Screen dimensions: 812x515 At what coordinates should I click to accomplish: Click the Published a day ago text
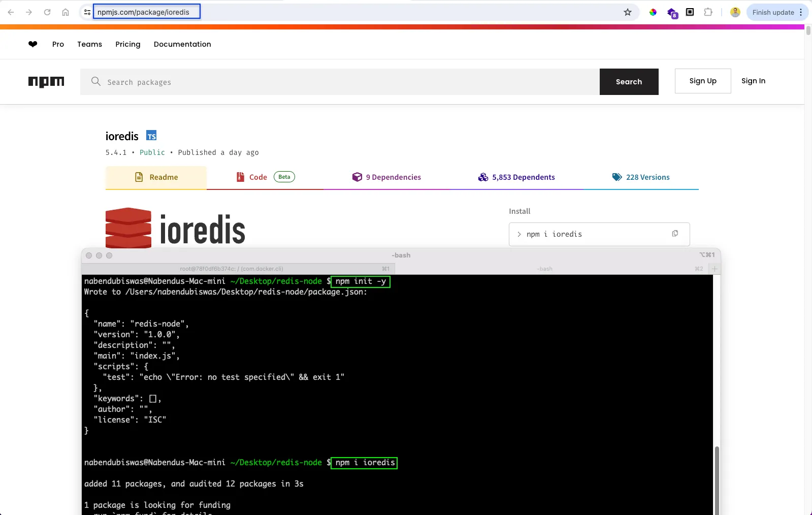(218, 152)
